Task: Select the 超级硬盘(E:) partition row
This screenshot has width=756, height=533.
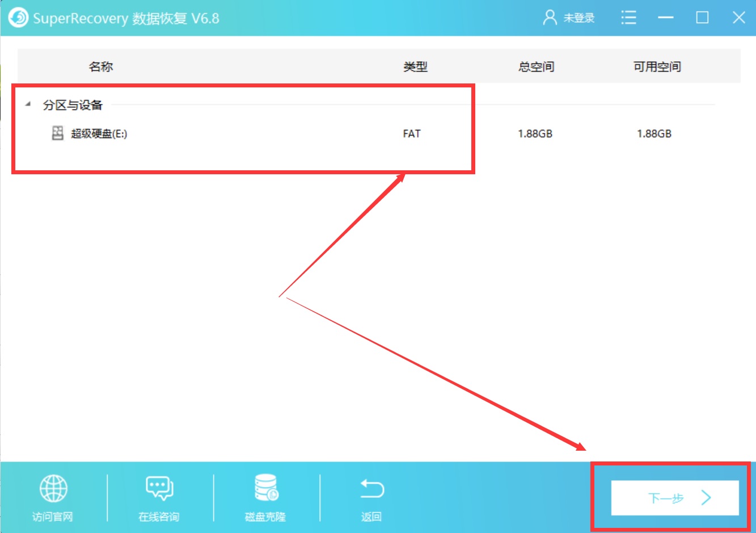Action: point(227,133)
